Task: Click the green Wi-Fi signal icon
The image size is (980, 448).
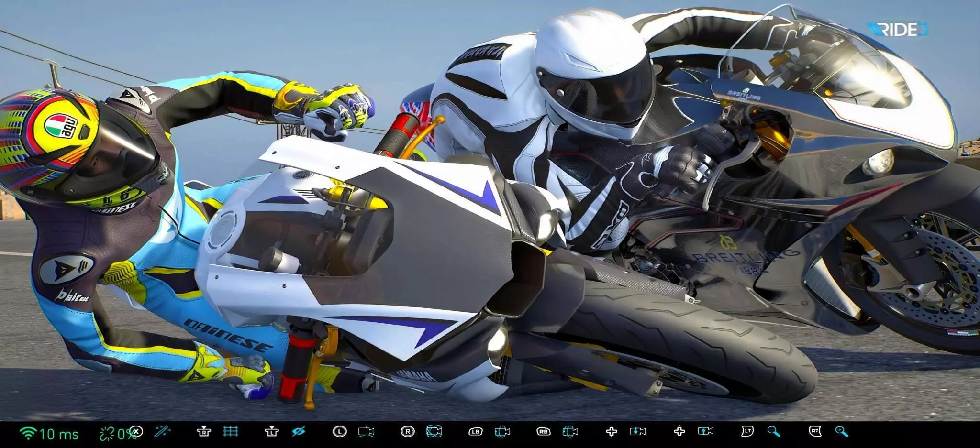Action: point(28,433)
